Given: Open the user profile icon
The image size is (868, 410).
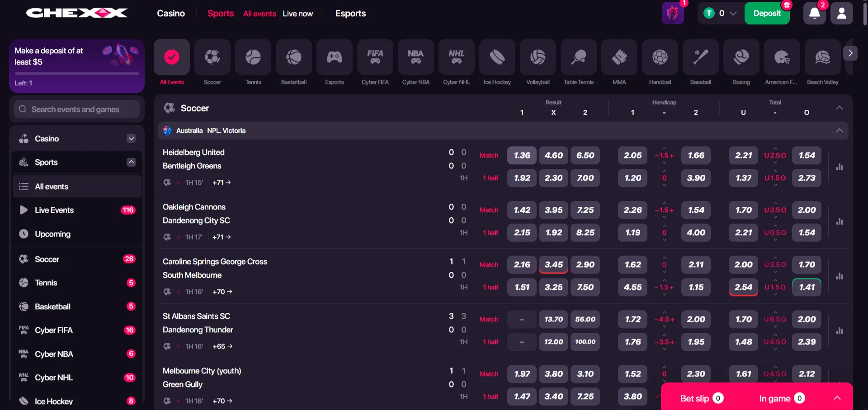Looking at the screenshot, I should click(x=842, y=13).
